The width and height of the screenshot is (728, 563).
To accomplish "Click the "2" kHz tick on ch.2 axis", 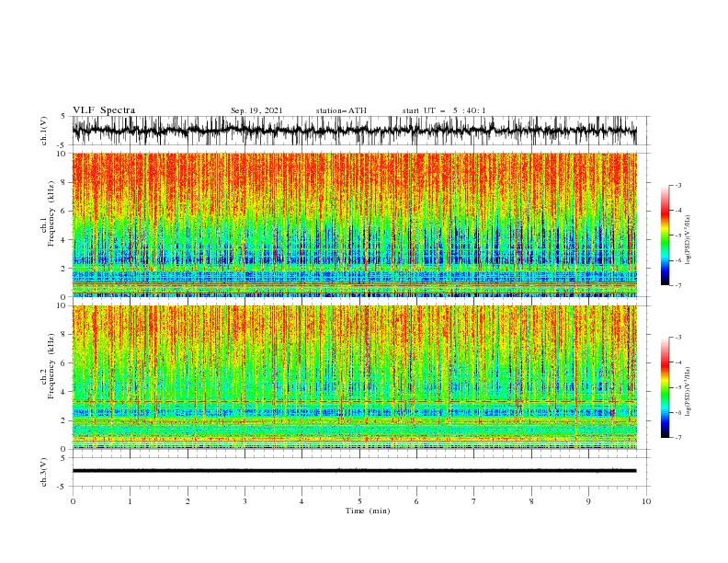I will 64,420.
